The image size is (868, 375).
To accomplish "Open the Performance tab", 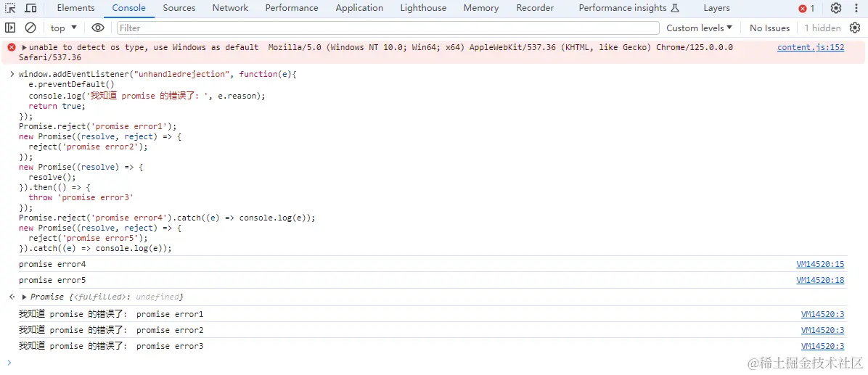I will pyautogui.click(x=292, y=8).
